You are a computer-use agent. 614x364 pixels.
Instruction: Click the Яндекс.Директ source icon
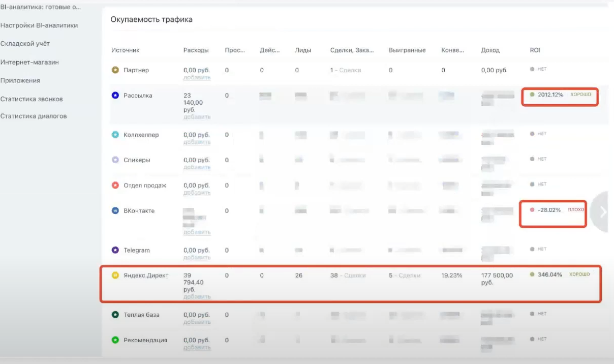point(115,276)
